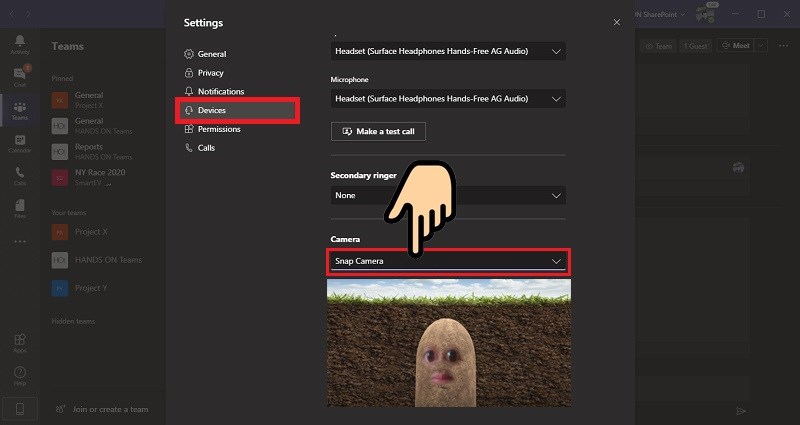Screen dimensions: 800x425
Task: Open the Files icon in sidebar
Action: click(x=19, y=209)
